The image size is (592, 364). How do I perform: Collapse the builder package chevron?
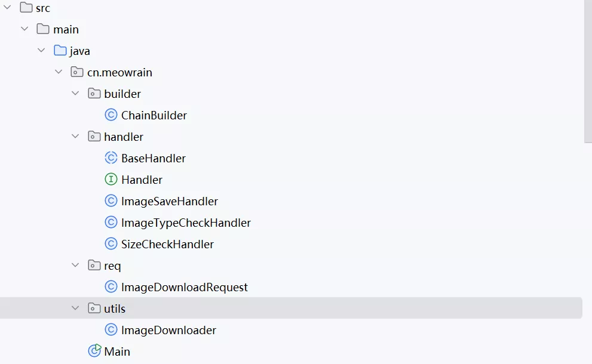point(75,94)
